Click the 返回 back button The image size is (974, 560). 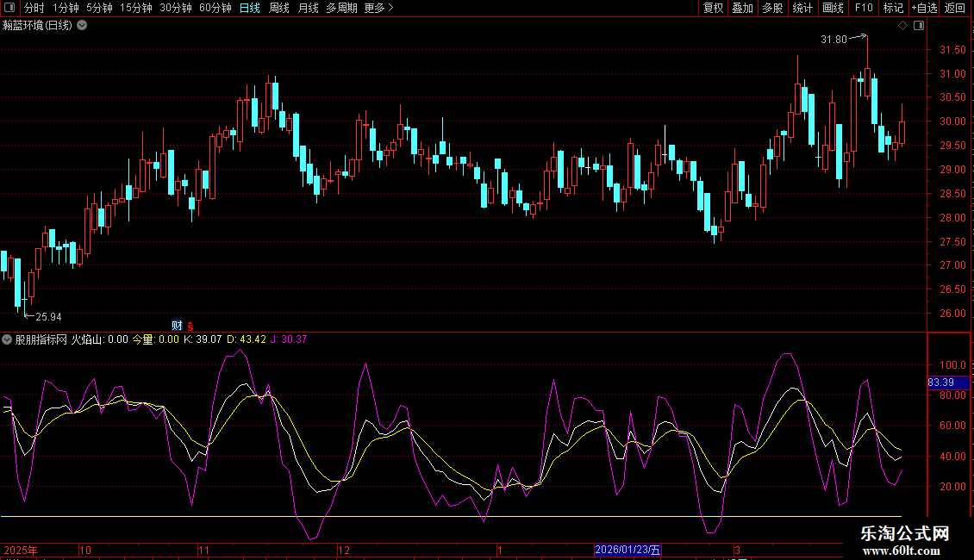pos(955,9)
